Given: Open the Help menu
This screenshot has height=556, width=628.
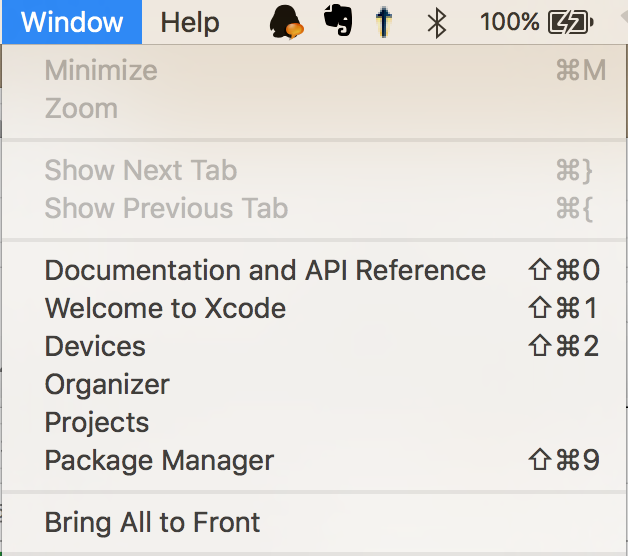Looking at the screenshot, I should coord(190,22).
